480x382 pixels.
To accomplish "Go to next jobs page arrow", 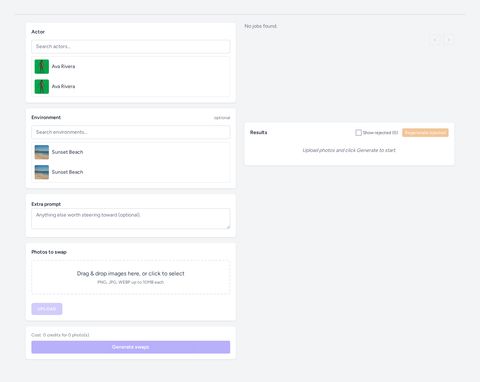I will click(449, 40).
